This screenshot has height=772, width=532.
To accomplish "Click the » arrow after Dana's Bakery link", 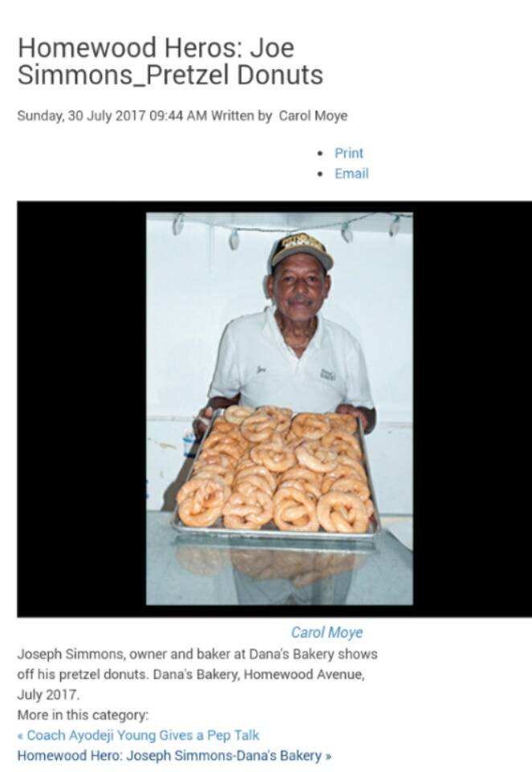I will (328, 756).
